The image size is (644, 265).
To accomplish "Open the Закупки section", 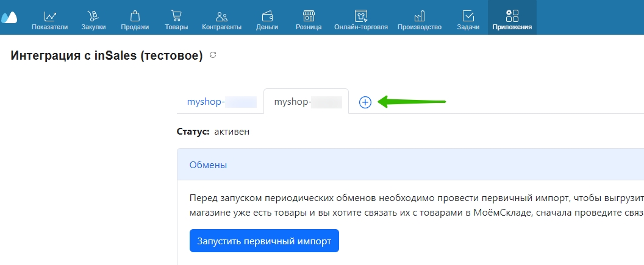I will pyautogui.click(x=93, y=21).
